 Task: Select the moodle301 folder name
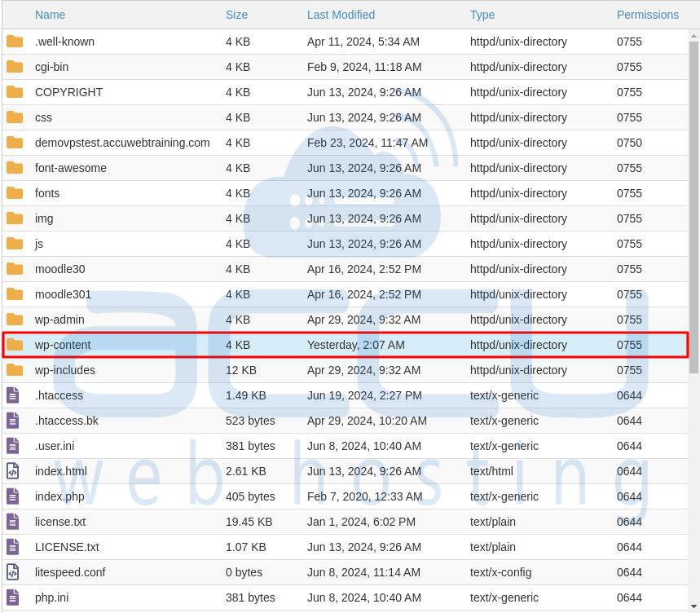(x=63, y=294)
